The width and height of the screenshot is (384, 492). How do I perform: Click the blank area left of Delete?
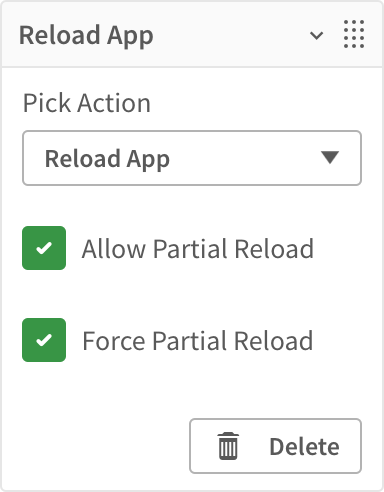[100, 446]
